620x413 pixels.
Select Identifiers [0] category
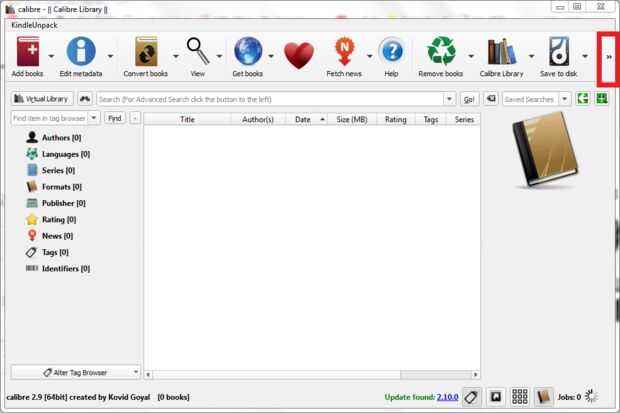59,268
